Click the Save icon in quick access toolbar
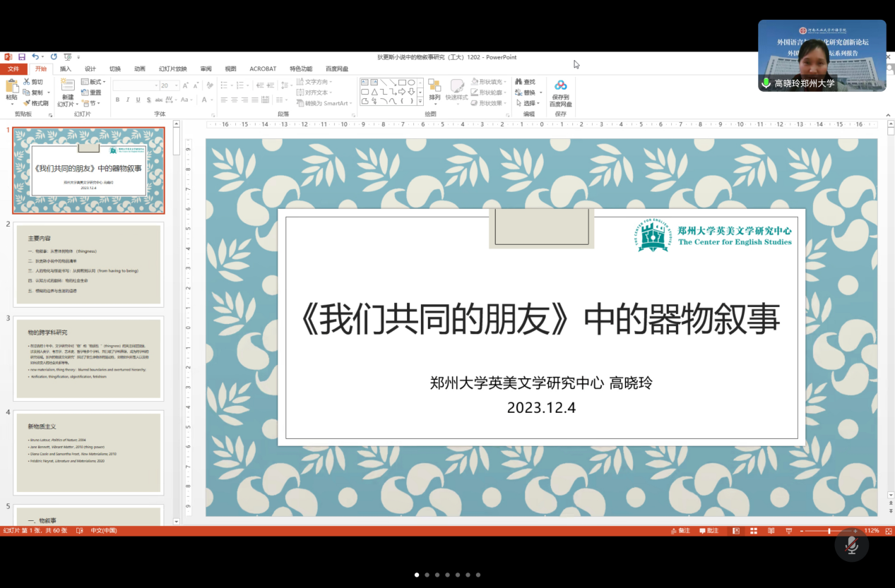The width and height of the screenshot is (895, 588). (x=22, y=56)
